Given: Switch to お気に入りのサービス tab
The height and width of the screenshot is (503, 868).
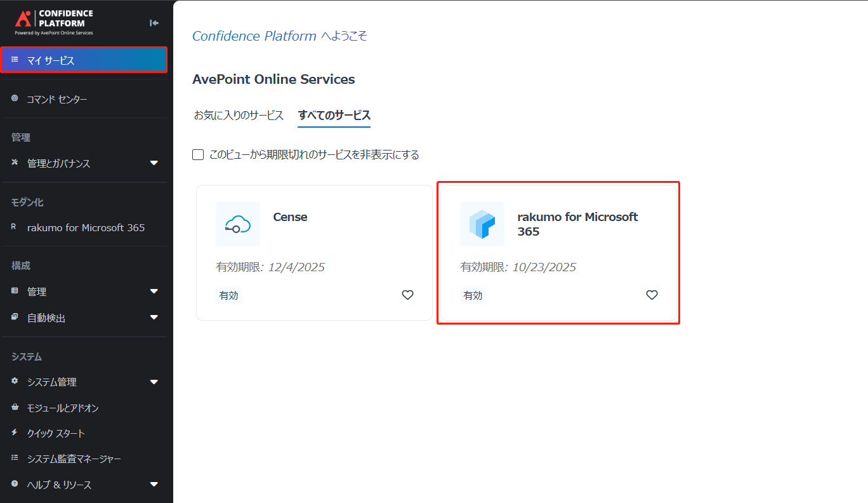Looking at the screenshot, I should click(239, 116).
